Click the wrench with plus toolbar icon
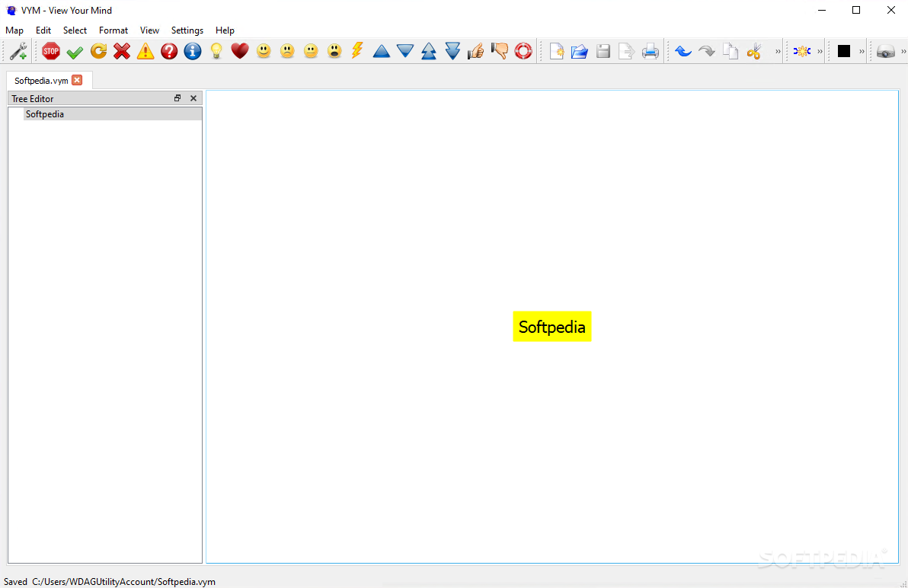908x588 pixels. [18, 51]
